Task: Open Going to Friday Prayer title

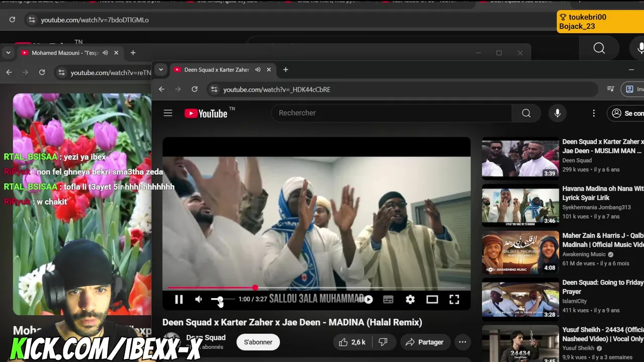Action: coord(603,287)
